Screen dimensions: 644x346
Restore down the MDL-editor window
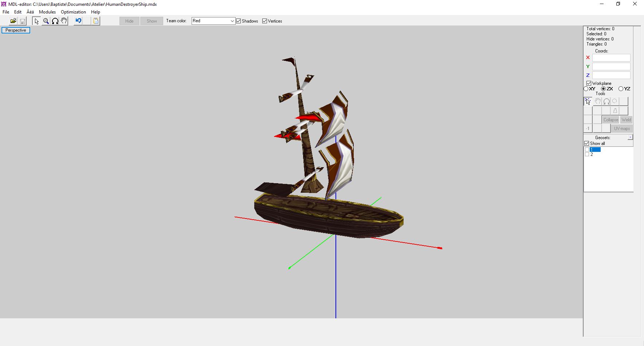click(x=618, y=4)
